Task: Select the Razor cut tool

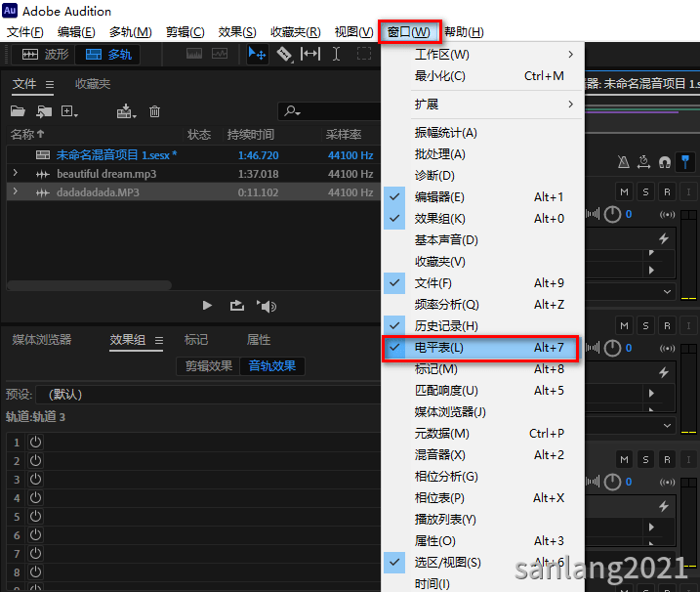Action: (x=284, y=55)
